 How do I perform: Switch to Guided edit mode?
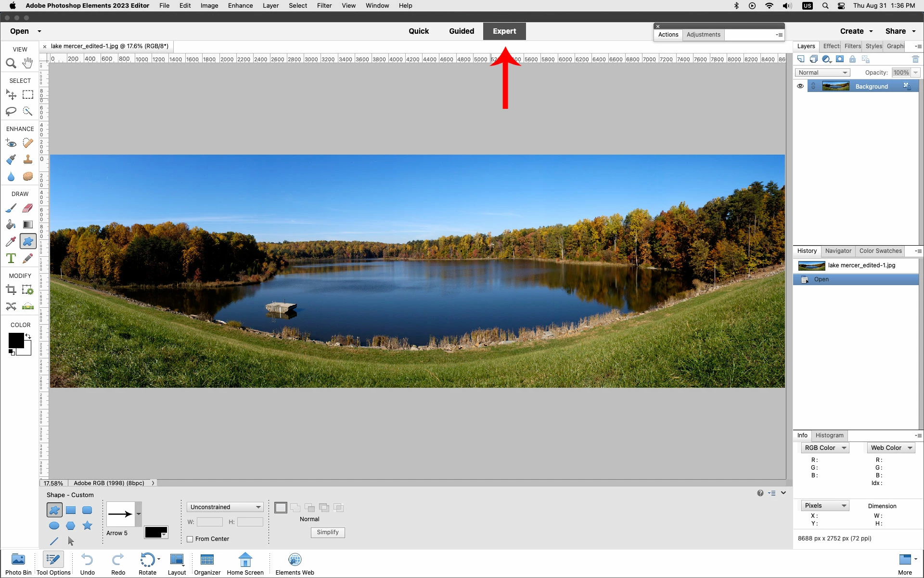tap(461, 31)
